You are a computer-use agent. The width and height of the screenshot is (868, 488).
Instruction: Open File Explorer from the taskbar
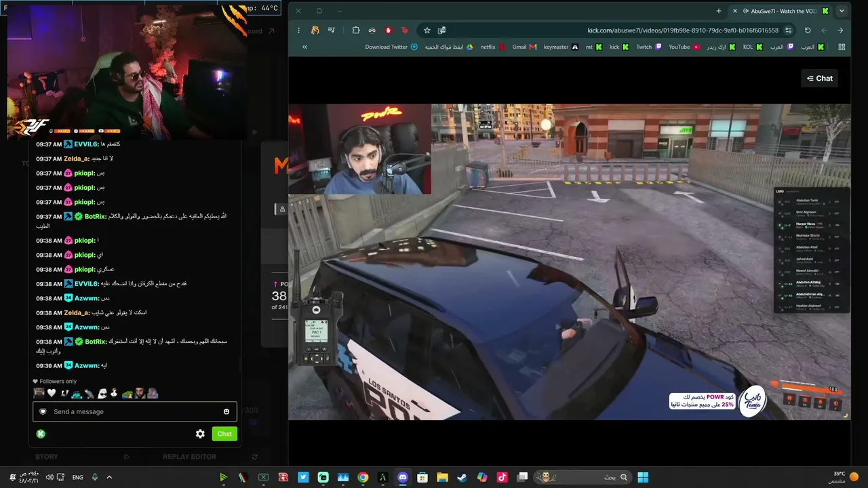tap(442, 477)
